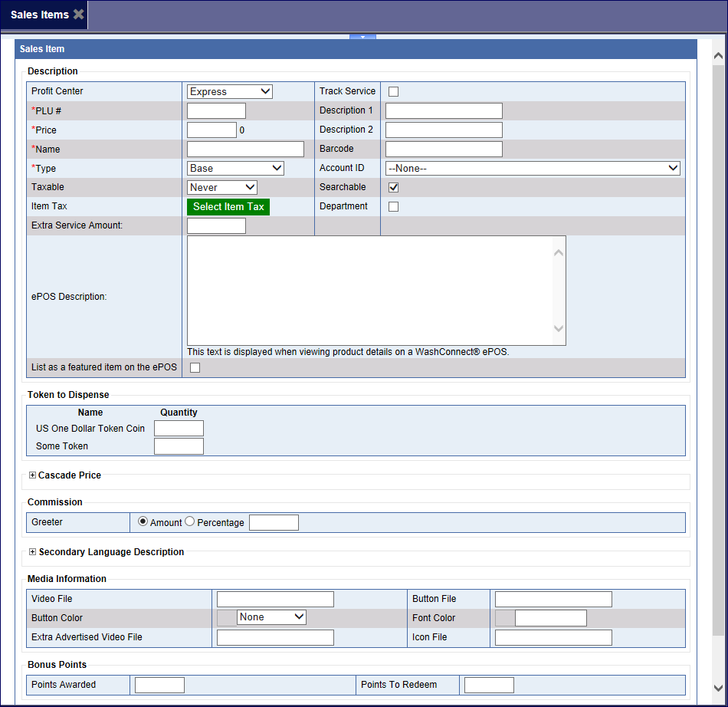Screen dimensions: 728x707
Task: Choose the Amount commission radio button
Action: point(143,522)
